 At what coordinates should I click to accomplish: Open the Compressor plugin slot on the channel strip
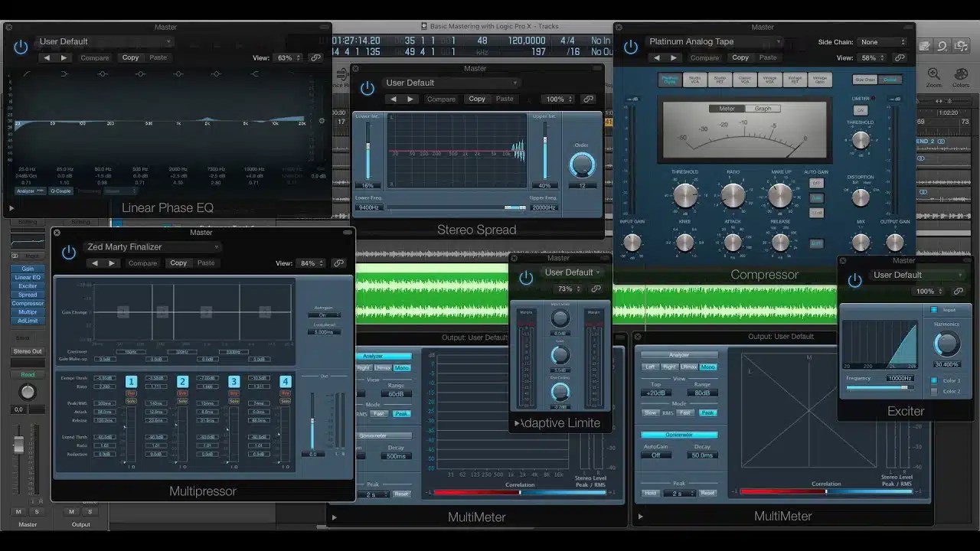click(x=27, y=303)
